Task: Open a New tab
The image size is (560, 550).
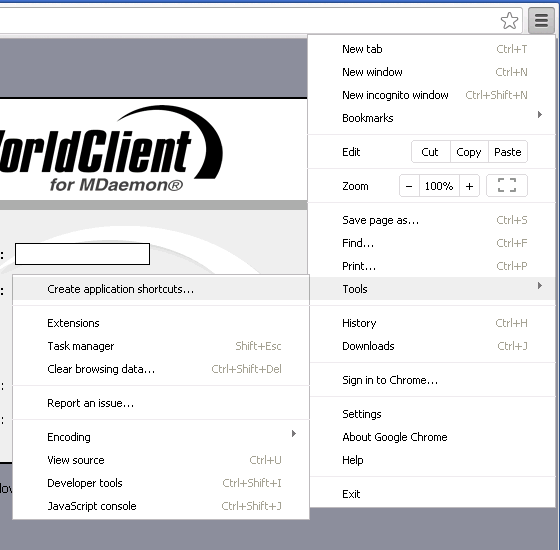Action: pos(431,49)
